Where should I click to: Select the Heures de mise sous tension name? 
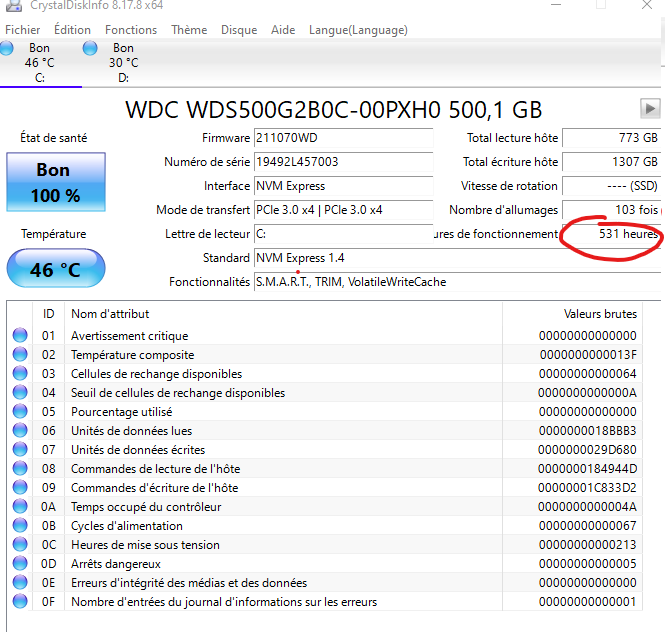145,545
